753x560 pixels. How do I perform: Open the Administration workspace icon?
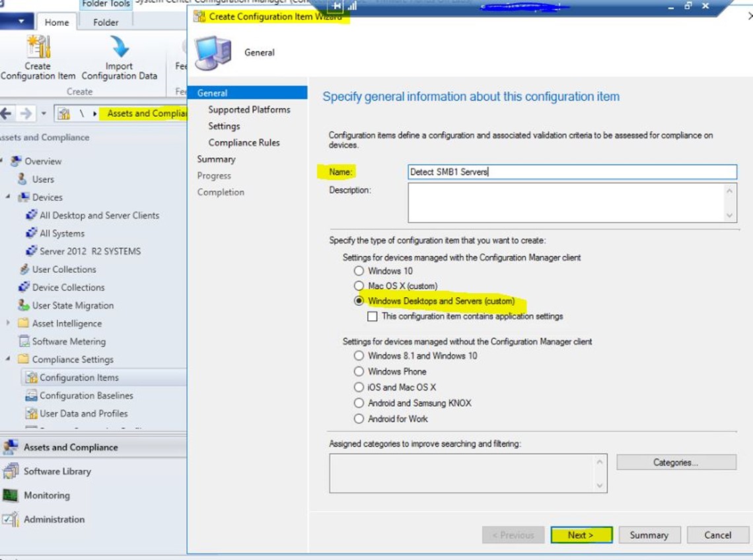(11, 520)
